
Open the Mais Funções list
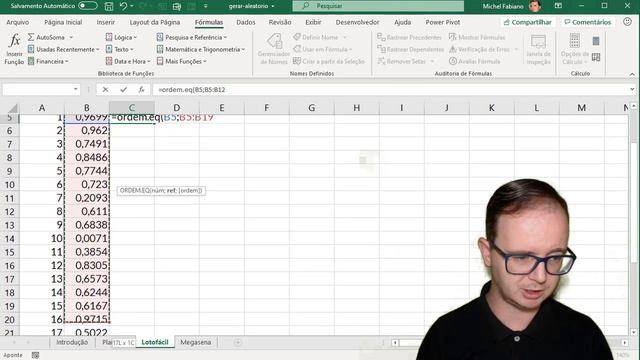(181, 61)
